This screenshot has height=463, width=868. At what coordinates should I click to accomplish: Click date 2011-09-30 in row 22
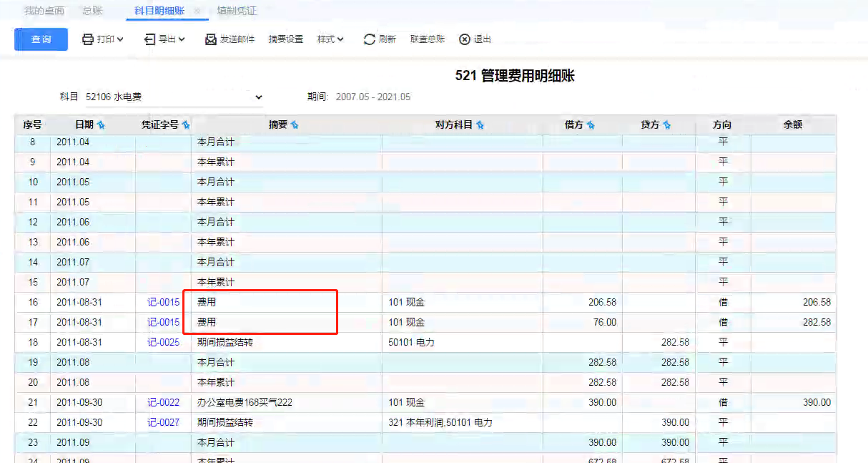click(x=79, y=423)
